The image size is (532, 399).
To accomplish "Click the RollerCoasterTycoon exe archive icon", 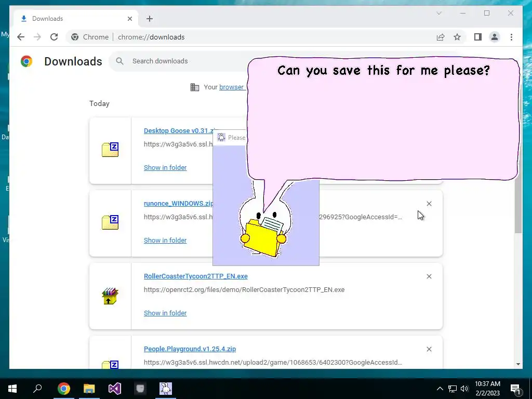I will tap(110, 296).
